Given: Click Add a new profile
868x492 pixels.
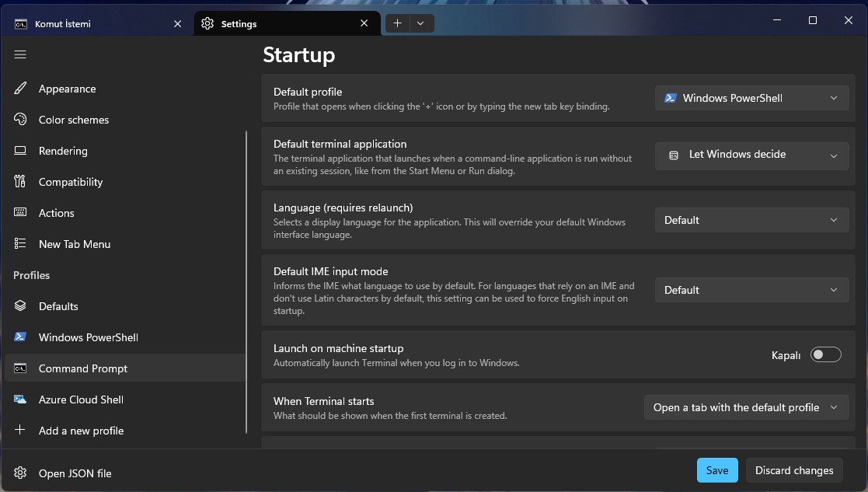Looking at the screenshot, I should [x=124, y=430].
